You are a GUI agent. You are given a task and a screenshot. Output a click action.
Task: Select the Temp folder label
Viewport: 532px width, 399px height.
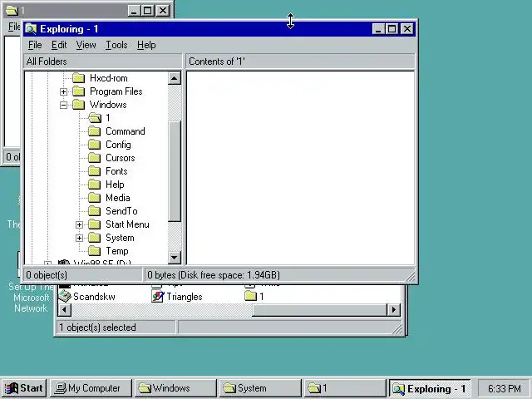coord(116,251)
